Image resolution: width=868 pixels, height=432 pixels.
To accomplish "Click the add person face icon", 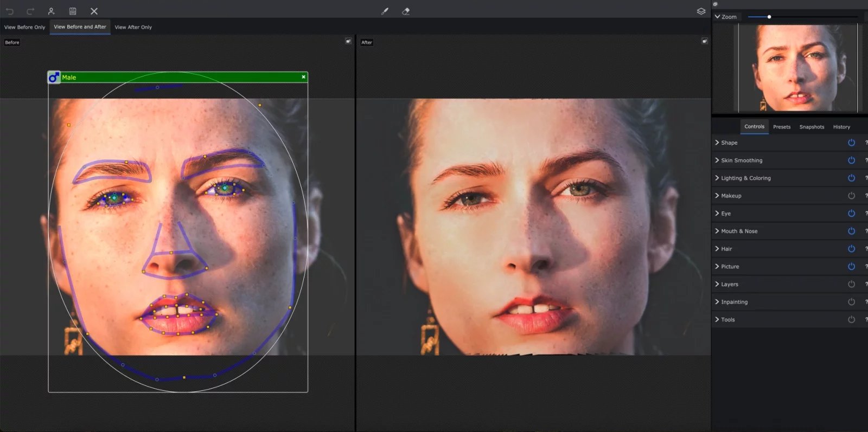I will [51, 11].
